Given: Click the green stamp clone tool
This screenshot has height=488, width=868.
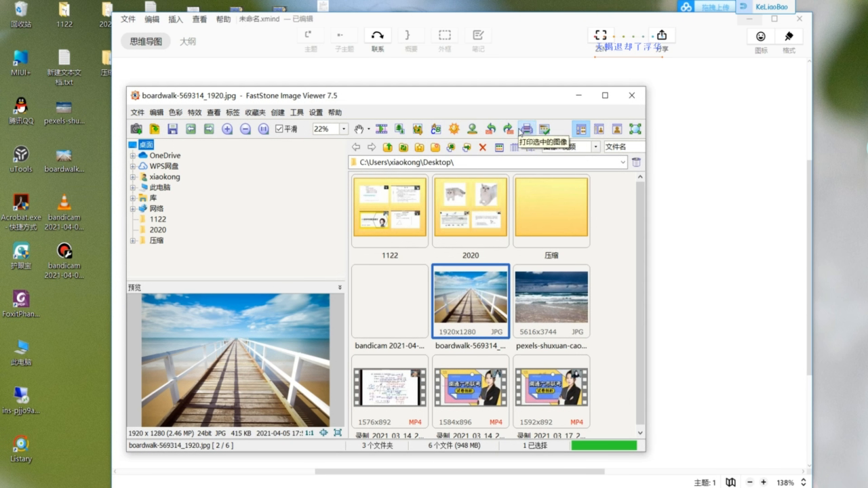Looking at the screenshot, I should [472, 129].
